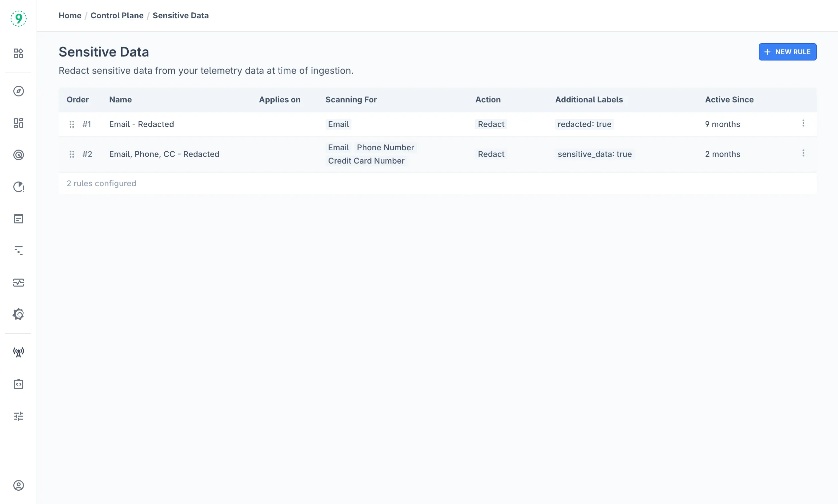Open the user profile icon at sidebar bottom
The image size is (838, 504).
pyautogui.click(x=18, y=485)
